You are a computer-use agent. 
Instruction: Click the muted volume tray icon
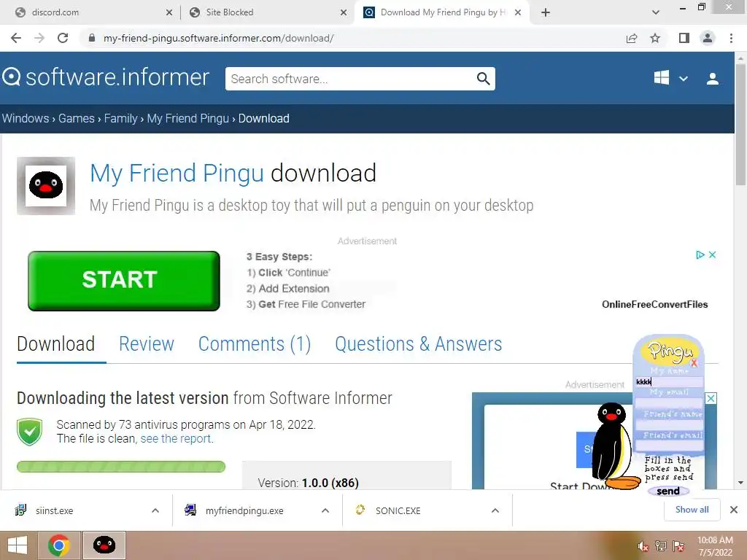(643, 546)
